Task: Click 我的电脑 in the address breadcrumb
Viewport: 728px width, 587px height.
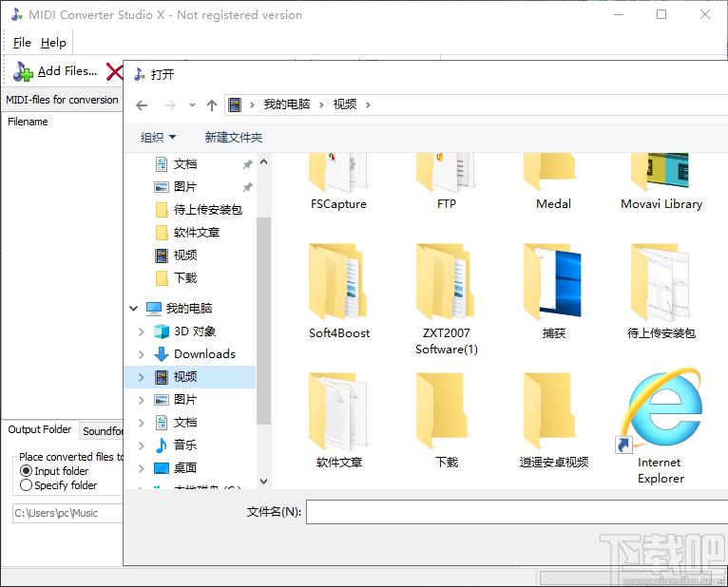Action: click(286, 104)
